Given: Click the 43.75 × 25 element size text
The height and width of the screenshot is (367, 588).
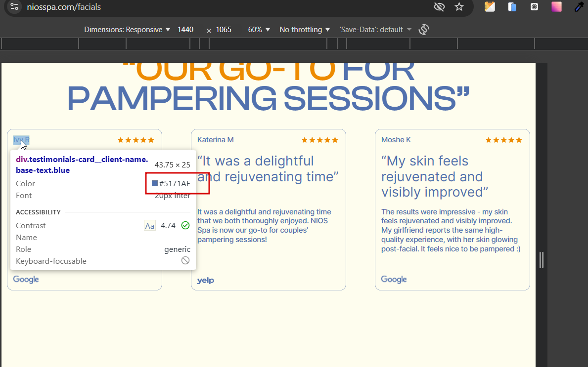Looking at the screenshot, I should (173, 165).
